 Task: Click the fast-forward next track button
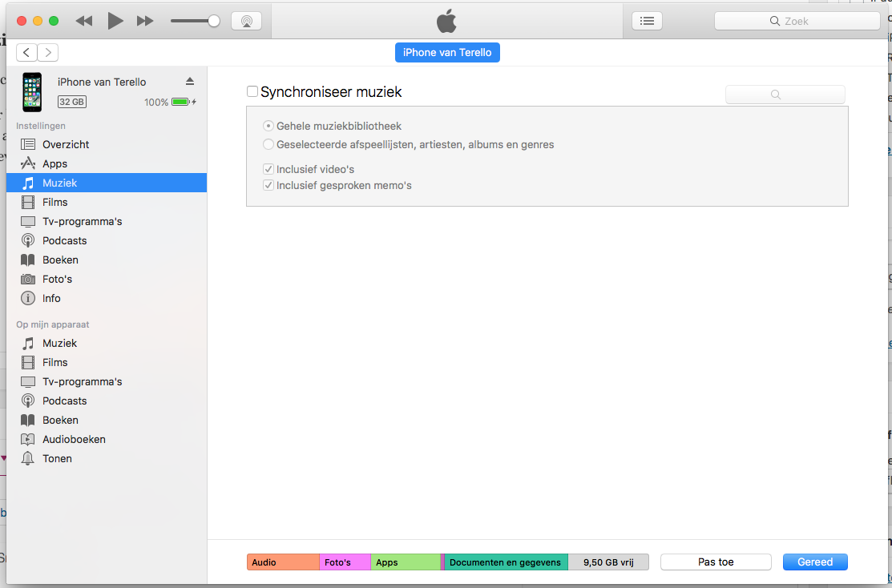(x=145, y=21)
